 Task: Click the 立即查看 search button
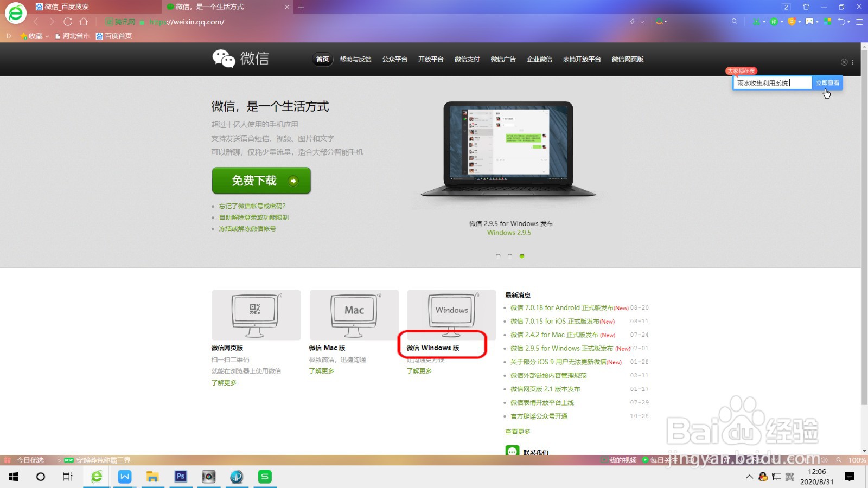827,82
